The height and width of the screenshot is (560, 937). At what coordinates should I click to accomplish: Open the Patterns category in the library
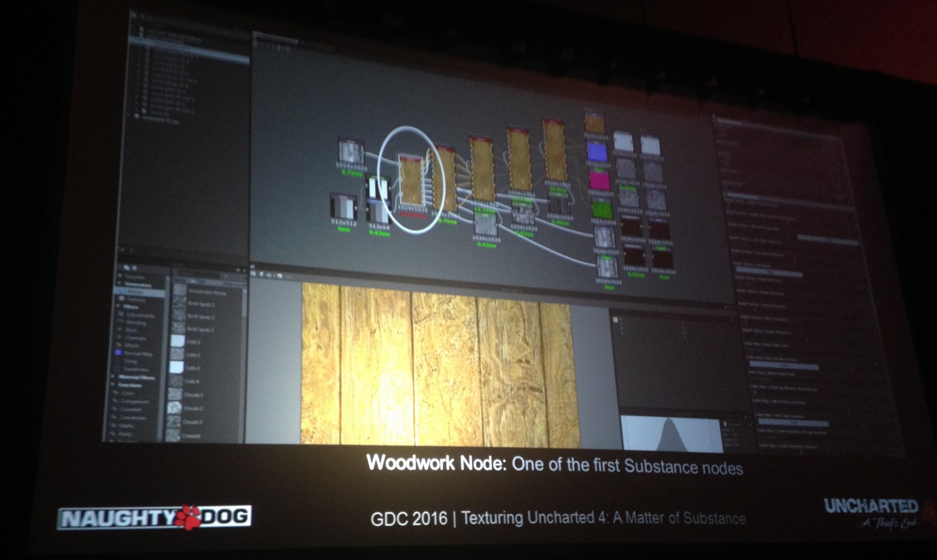coord(137,300)
